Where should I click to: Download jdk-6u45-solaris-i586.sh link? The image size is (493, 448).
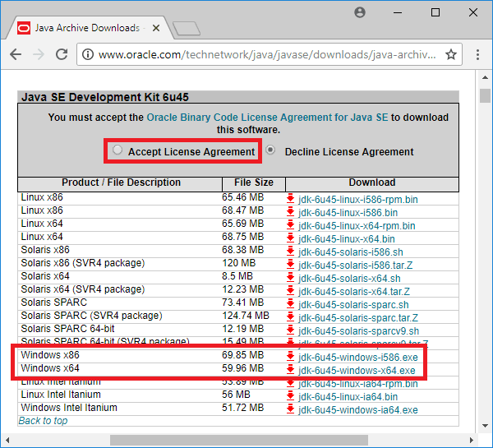351,252
